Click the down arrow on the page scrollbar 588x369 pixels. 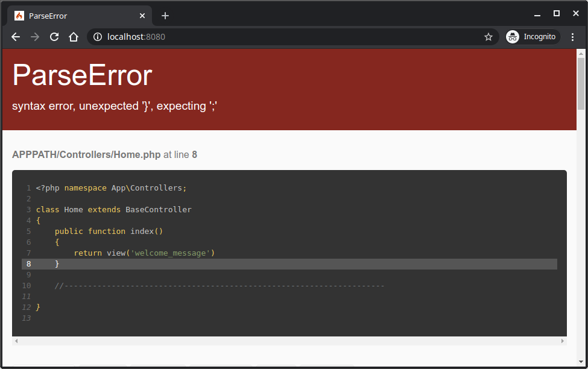(x=582, y=362)
